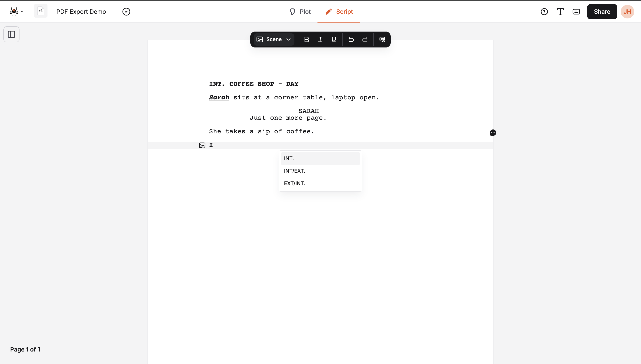Viewport: 641px width, 364px height.
Task: Open the notes panel icon near Share
Action: click(x=576, y=12)
